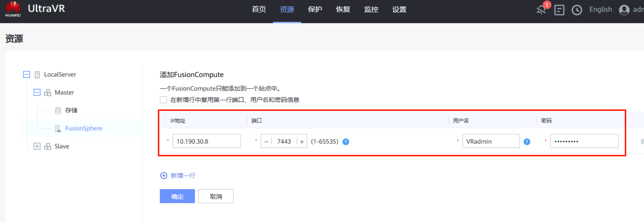Select the 存储 storage tree item
The width and height of the screenshot is (644, 222).
click(x=71, y=110)
